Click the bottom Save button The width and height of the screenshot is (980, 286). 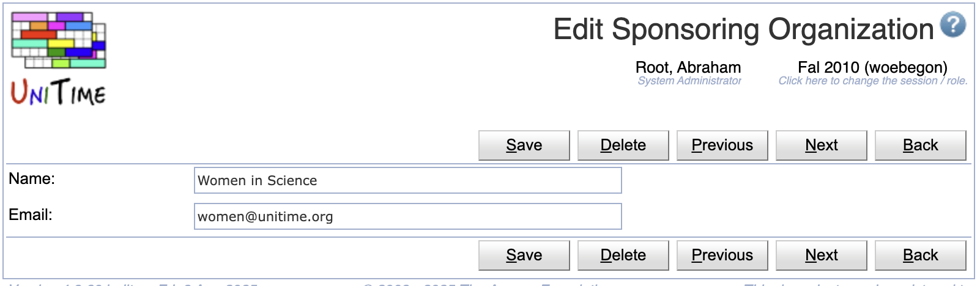(x=524, y=255)
